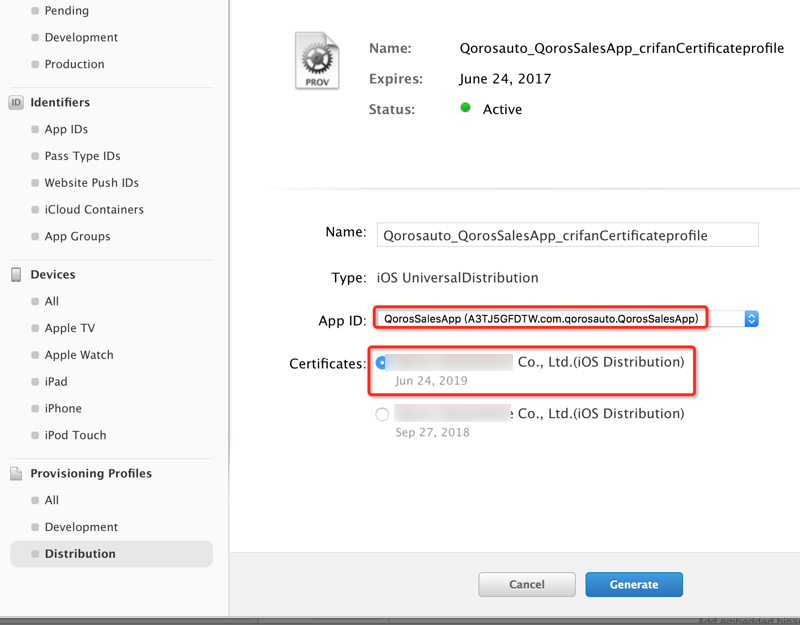Select the Sep 27, 2018 certificate radio button
The height and width of the screenshot is (625, 800).
coord(382,414)
